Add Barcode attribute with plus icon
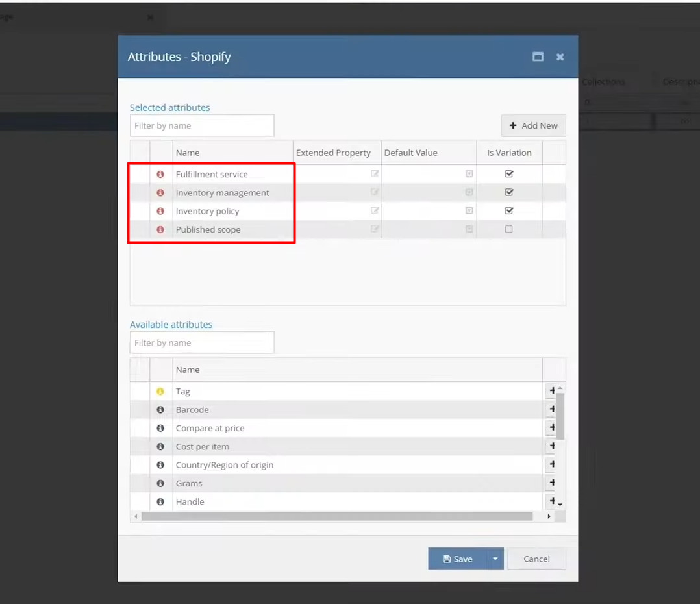 (x=552, y=409)
